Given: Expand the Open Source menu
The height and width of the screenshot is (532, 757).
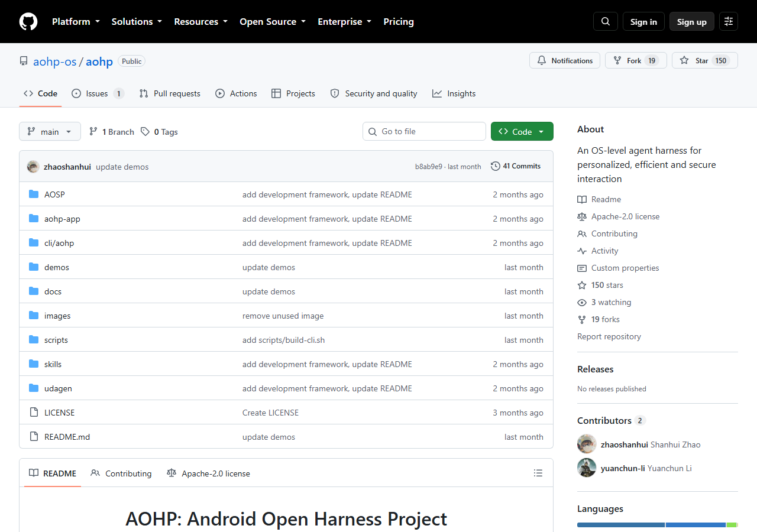Looking at the screenshot, I should pos(273,22).
